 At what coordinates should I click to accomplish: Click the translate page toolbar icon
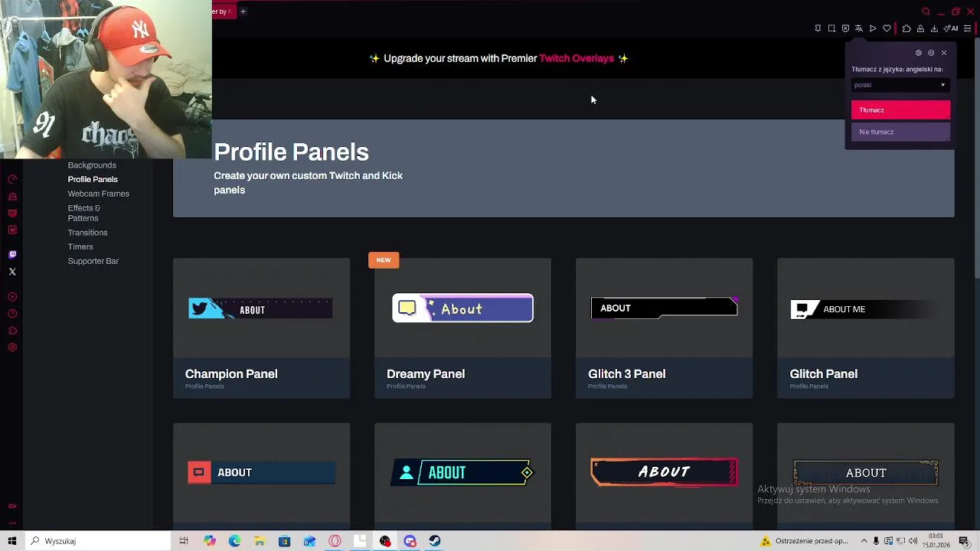(x=858, y=28)
